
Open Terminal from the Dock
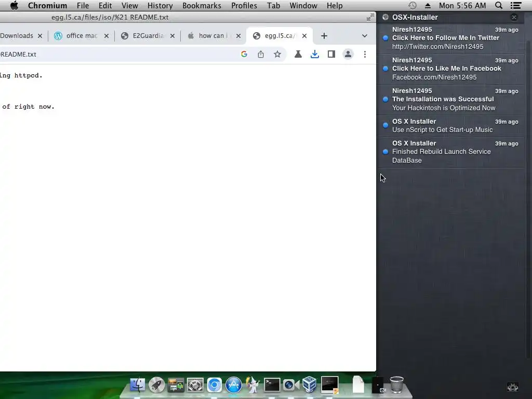click(x=272, y=385)
